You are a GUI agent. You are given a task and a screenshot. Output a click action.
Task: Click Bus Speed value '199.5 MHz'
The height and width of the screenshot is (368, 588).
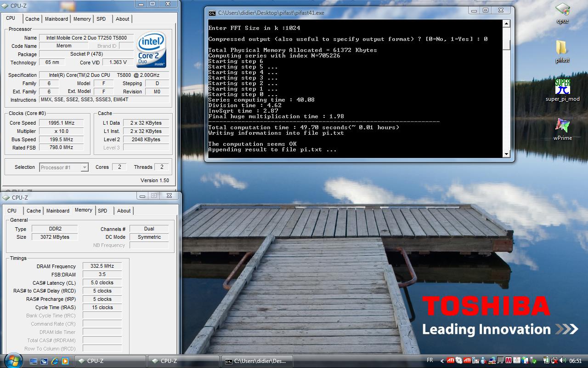[62, 139]
